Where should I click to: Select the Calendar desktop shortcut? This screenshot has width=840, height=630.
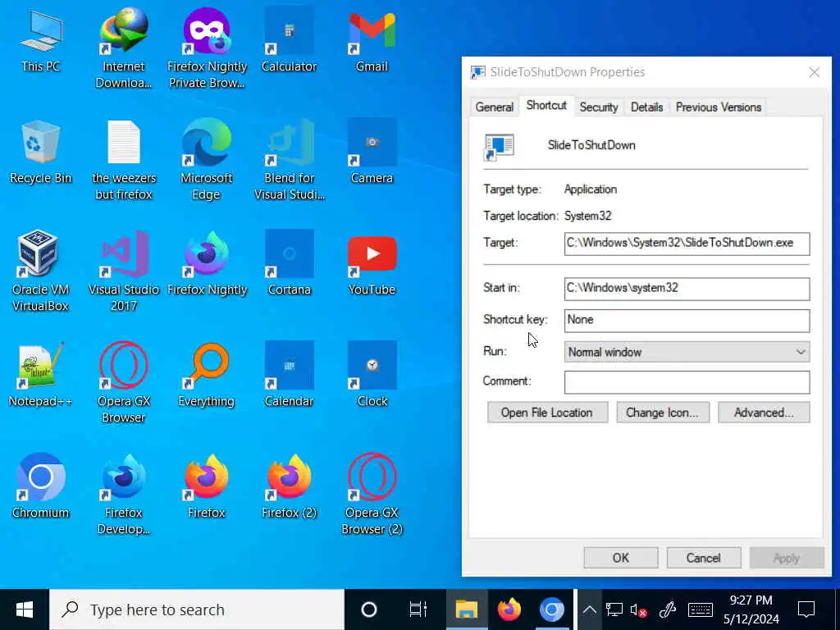point(290,376)
